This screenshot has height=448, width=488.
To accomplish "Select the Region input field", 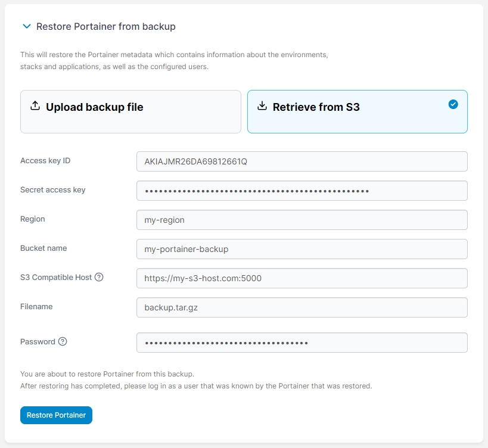I will pyautogui.click(x=301, y=220).
